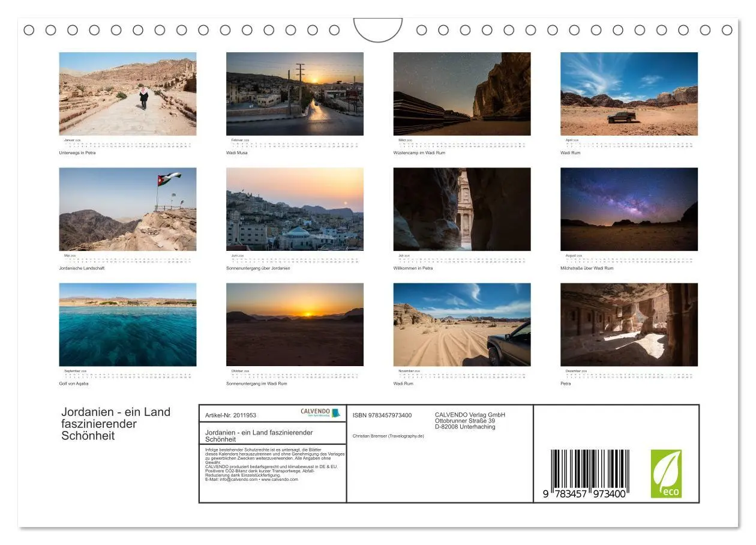
Task: Click the 'März' month label
Action: 402,140
